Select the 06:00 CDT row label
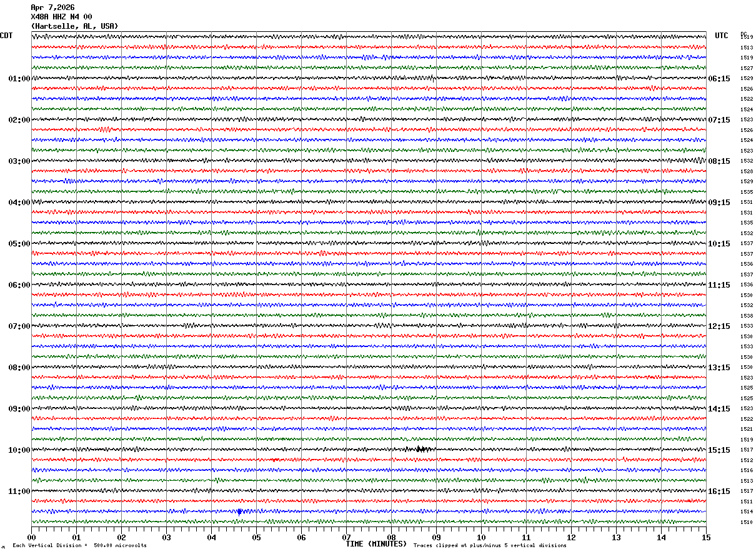 19,285
